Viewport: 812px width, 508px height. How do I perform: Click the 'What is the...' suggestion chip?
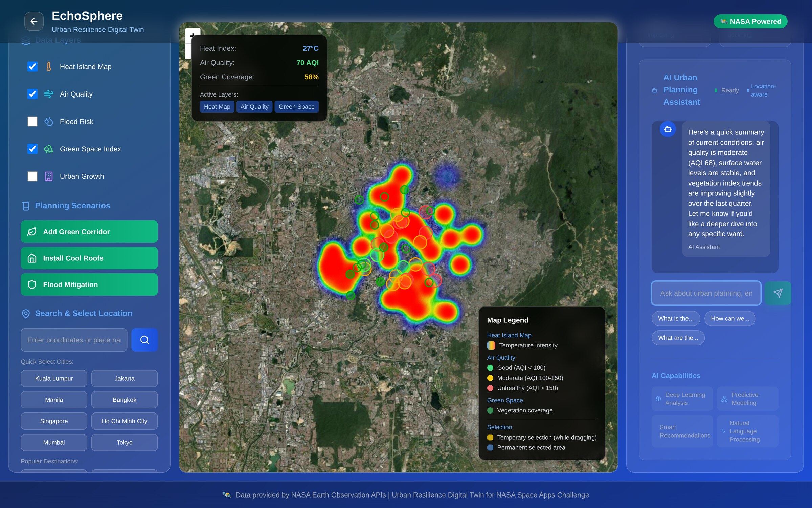tap(676, 318)
